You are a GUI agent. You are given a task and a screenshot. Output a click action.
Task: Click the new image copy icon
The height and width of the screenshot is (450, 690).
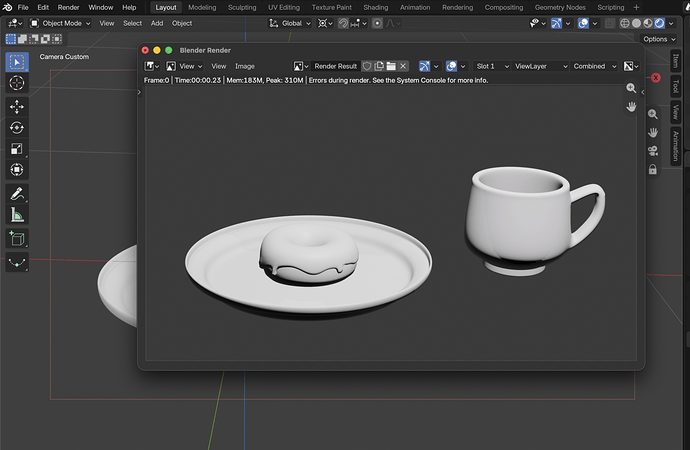(x=379, y=66)
